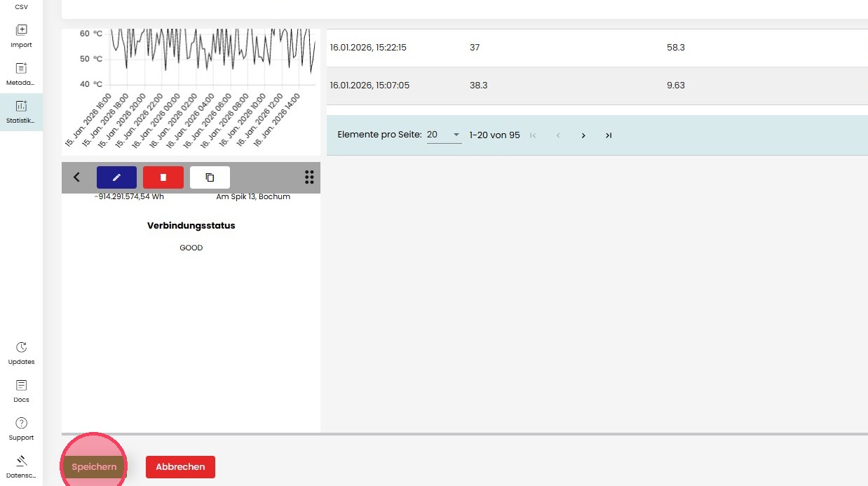Open the Datenschutz sidebar item
This screenshot has width=868, height=486.
coord(21,467)
